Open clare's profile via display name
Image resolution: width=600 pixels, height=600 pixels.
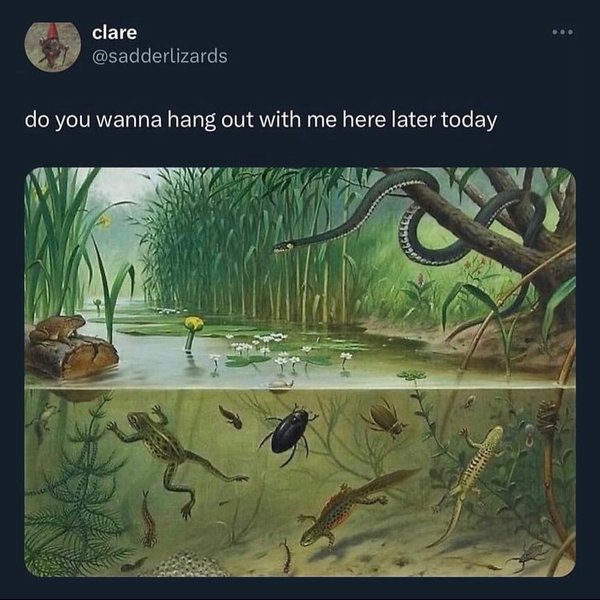pos(114,33)
